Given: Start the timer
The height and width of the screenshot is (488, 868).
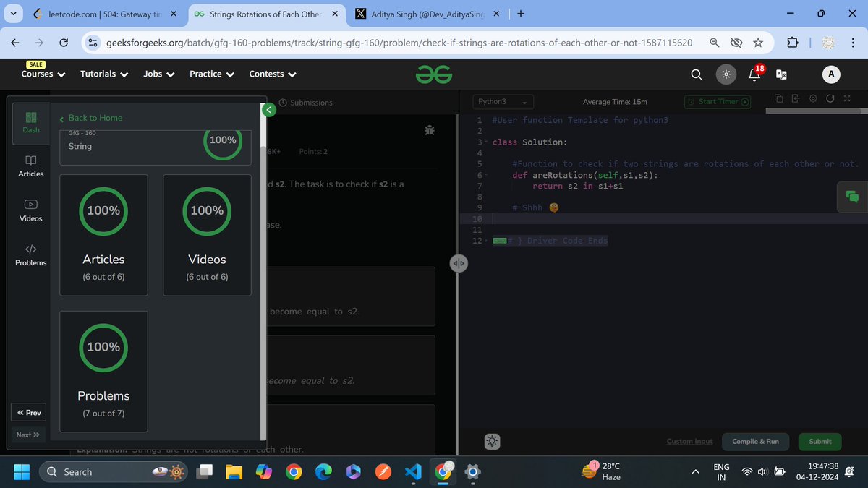Looking at the screenshot, I should [x=718, y=102].
